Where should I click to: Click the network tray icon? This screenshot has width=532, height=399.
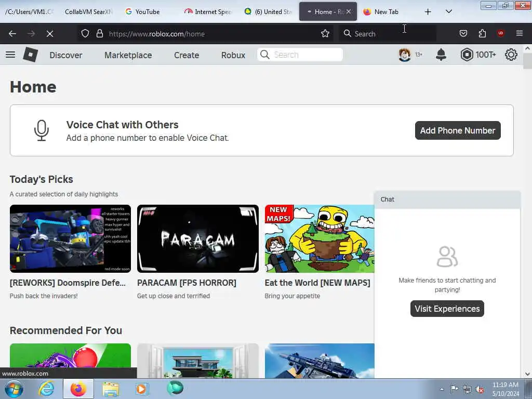click(x=467, y=390)
